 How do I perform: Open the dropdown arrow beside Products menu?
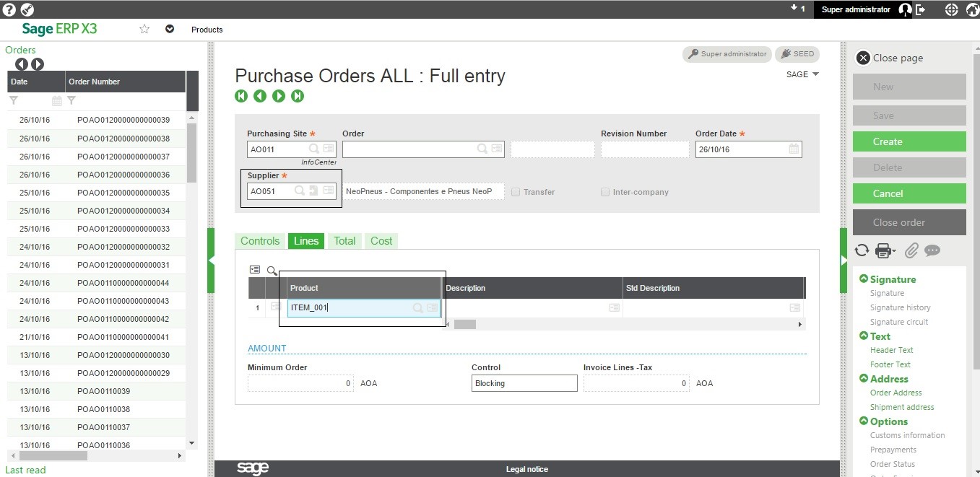pos(170,29)
